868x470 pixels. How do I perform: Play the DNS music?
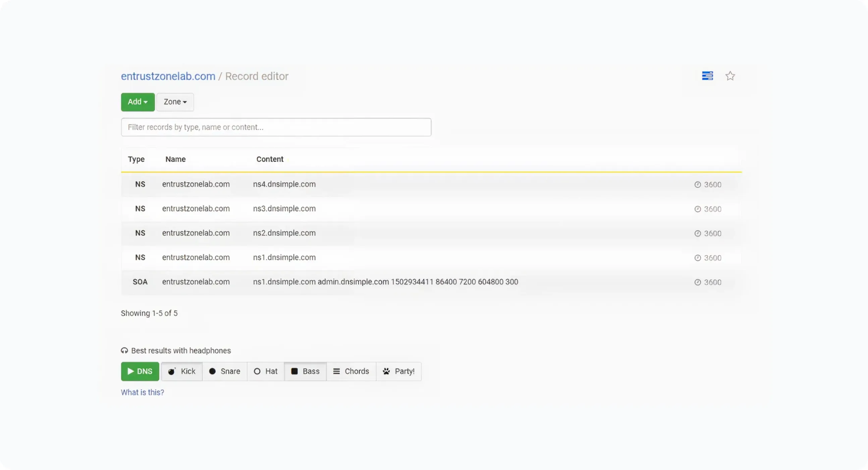140,371
